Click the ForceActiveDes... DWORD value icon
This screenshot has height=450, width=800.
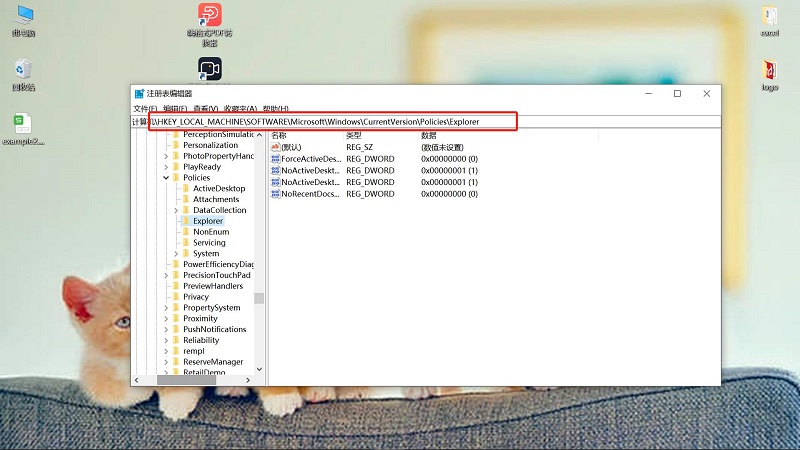[x=276, y=159]
